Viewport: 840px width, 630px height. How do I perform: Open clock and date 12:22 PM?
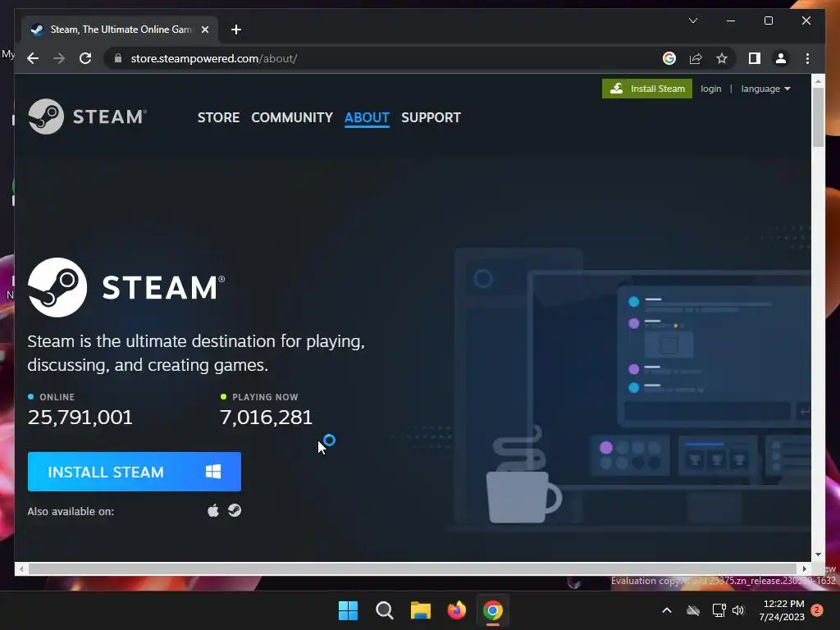point(782,610)
